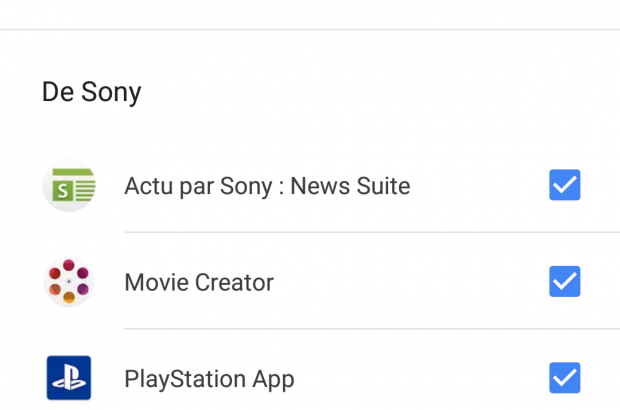Viewport: 620px width, 410px height.
Task: Uncheck Actu par Sony : News Suite checkbox
Action: tap(565, 186)
